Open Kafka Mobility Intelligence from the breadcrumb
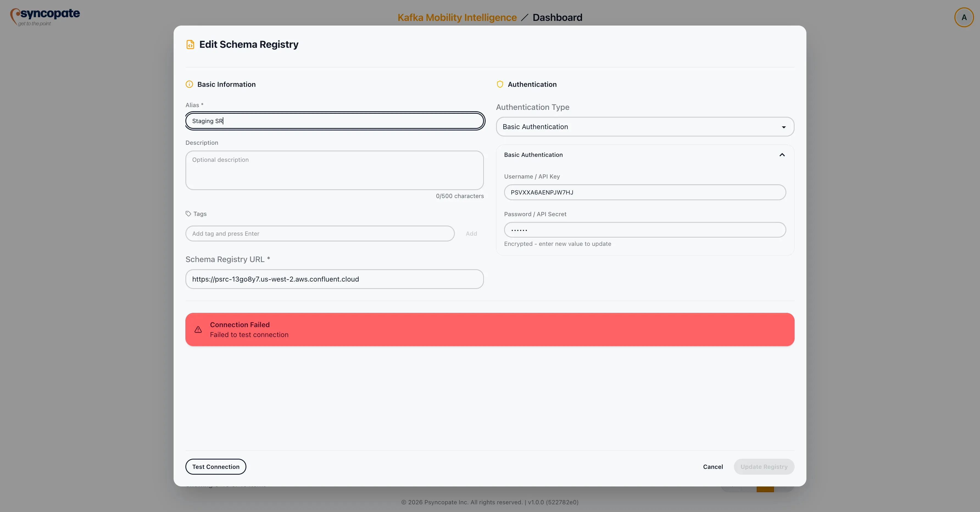Screen dimensions: 980x512 (456, 17)
